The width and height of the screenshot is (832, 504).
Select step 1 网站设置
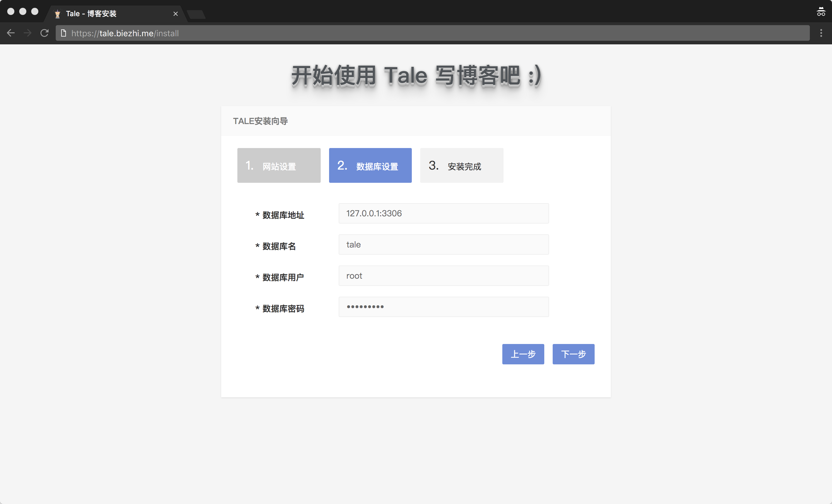278,165
